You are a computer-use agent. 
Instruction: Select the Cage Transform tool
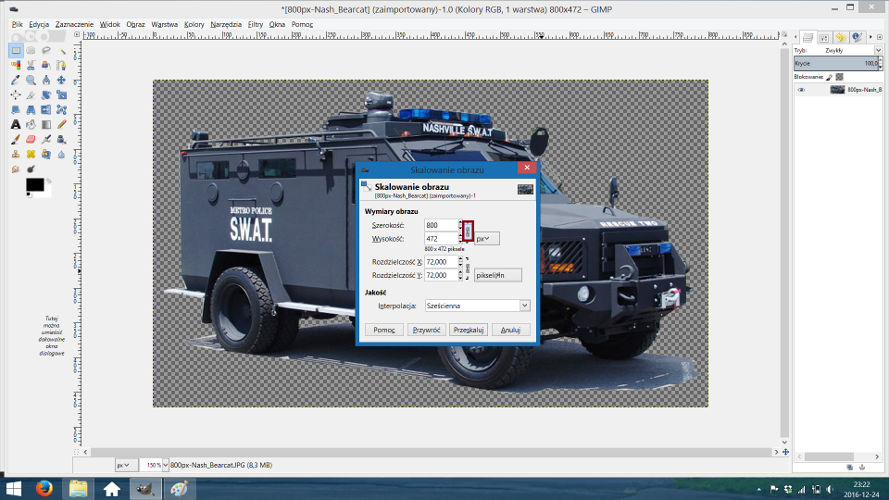pos(61,109)
